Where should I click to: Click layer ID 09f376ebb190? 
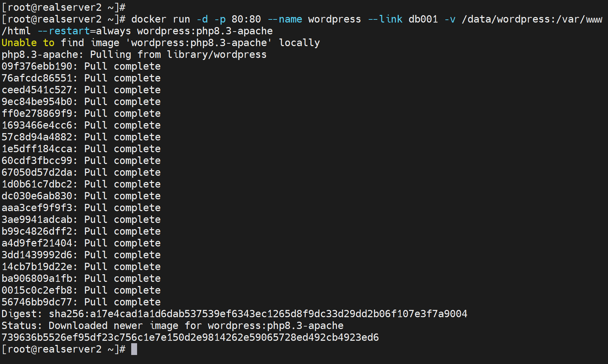coord(37,66)
